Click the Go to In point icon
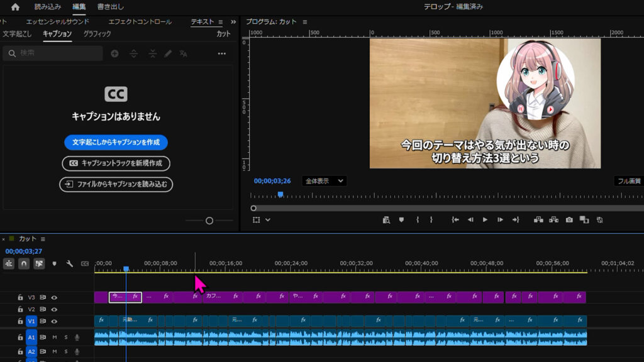The height and width of the screenshot is (362, 644). 455,220
